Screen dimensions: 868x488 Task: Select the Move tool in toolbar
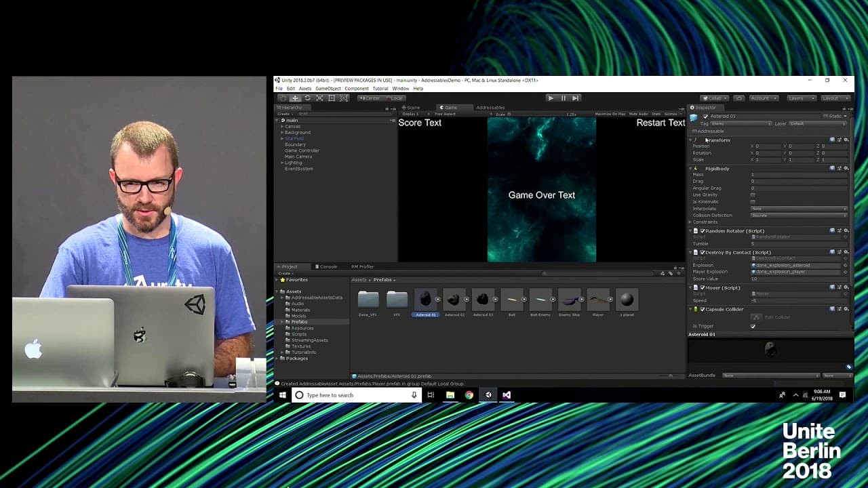295,98
